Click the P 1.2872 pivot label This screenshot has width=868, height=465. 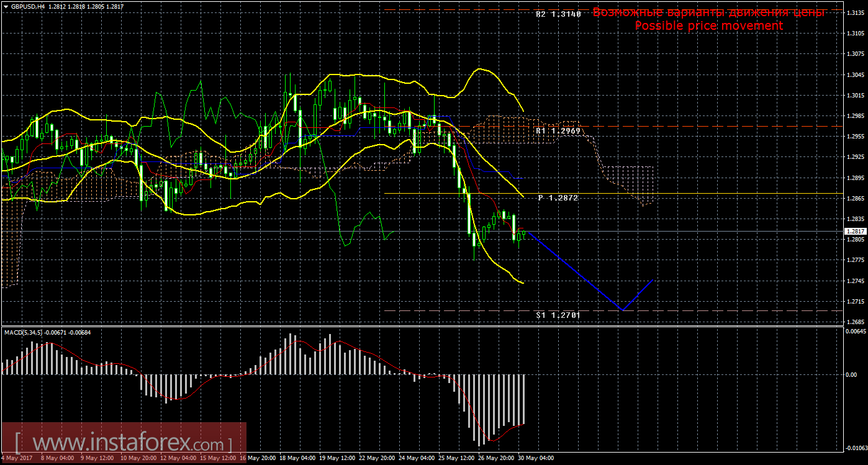pyautogui.click(x=558, y=197)
